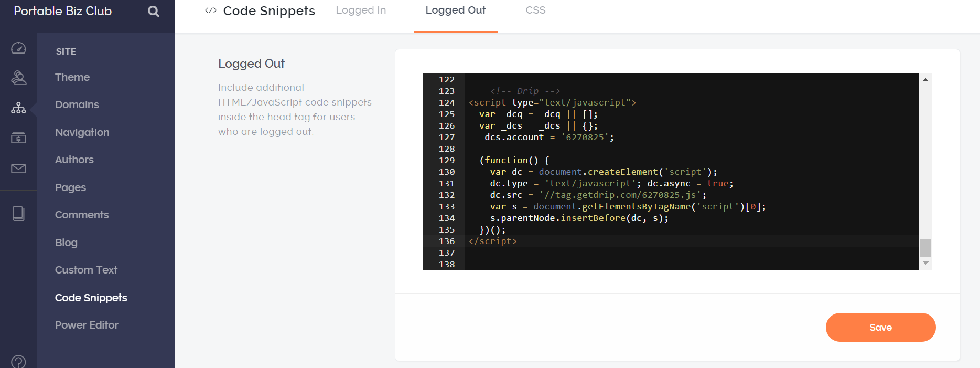
Task: Click the 'insertBefore(dc, s)' code line
Action: [579, 218]
